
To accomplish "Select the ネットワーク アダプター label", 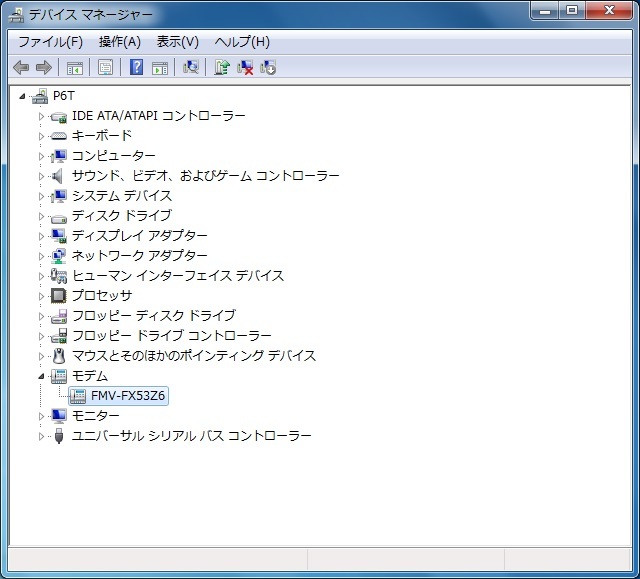I will pos(140,256).
